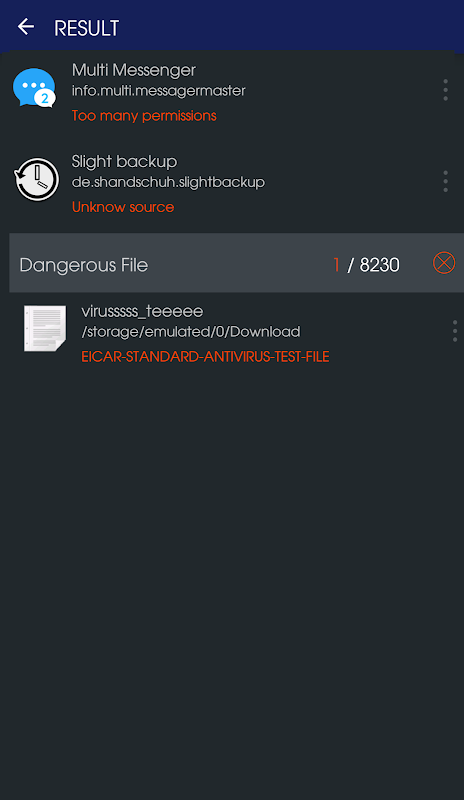Viewport: 464px width, 800px height.
Task: Select the Dangerous File section header
Action: click(x=236, y=263)
